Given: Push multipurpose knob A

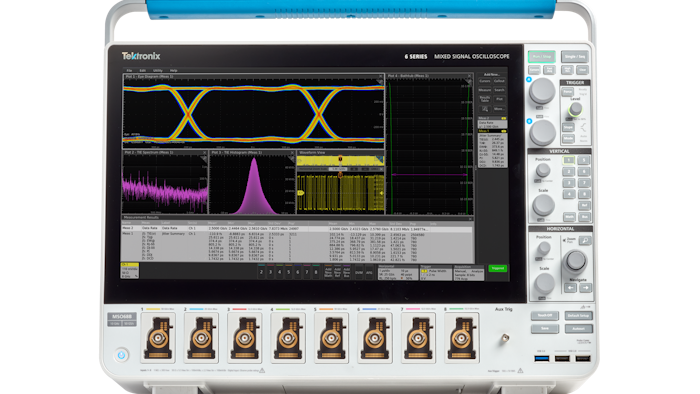Looking at the screenshot, I should (x=542, y=91).
